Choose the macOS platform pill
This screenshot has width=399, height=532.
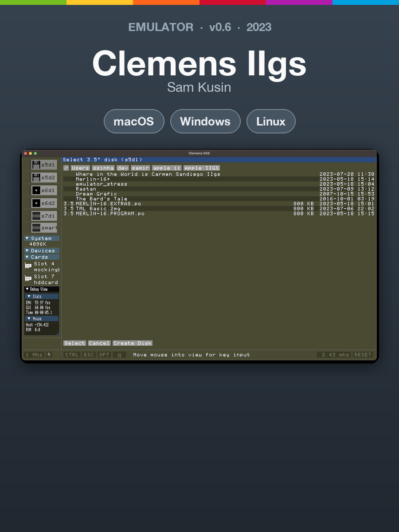tap(134, 121)
